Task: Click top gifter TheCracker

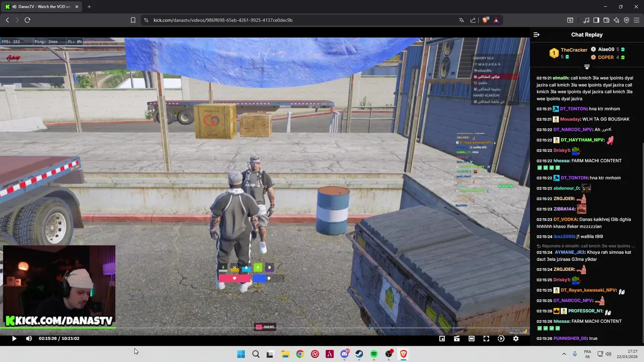Action: (574, 50)
